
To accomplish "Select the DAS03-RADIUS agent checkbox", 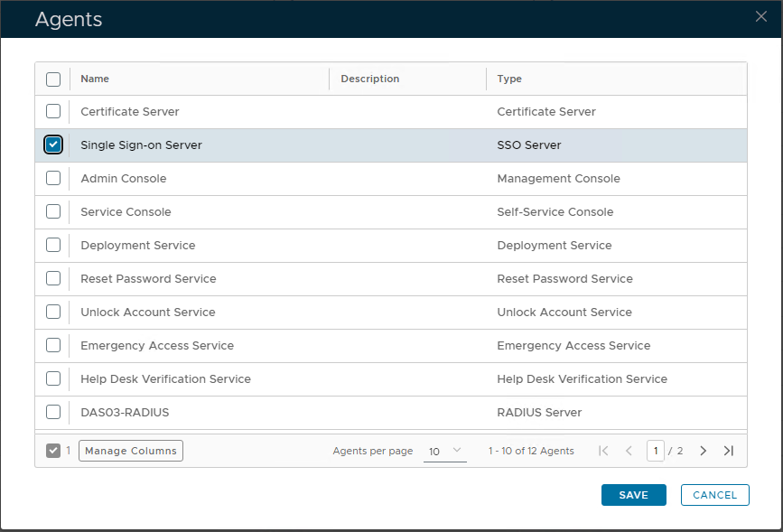I will pos(53,412).
